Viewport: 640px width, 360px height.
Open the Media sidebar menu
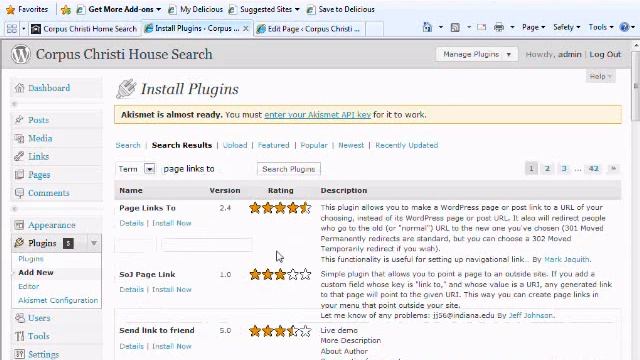coord(40,138)
